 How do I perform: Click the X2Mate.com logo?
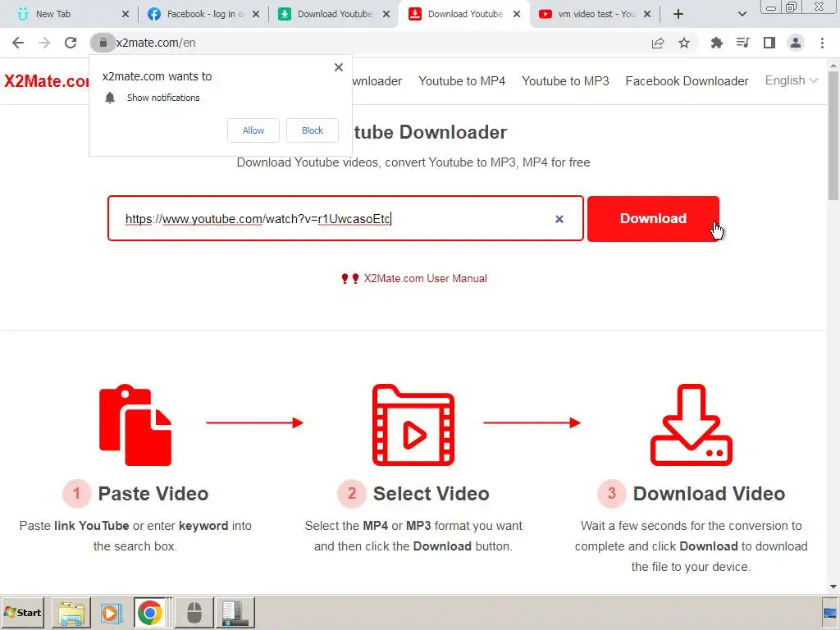coord(47,81)
